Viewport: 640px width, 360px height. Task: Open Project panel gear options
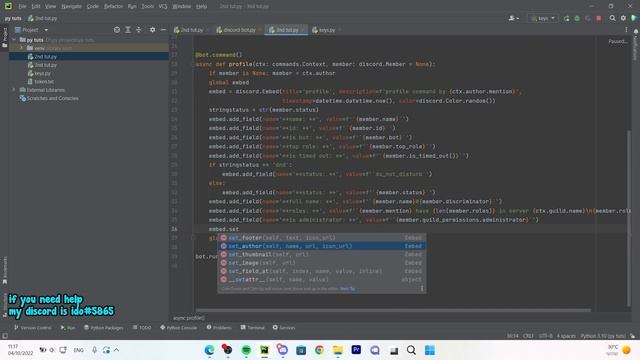click(152, 30)
